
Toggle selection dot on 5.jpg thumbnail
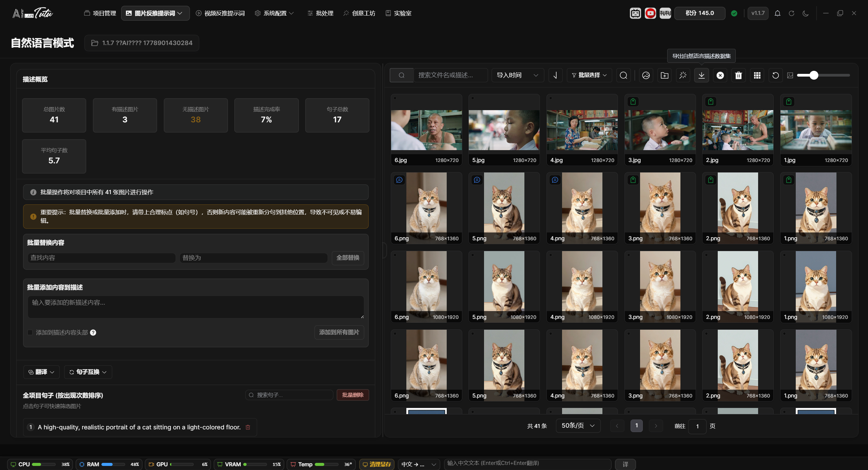473,98
